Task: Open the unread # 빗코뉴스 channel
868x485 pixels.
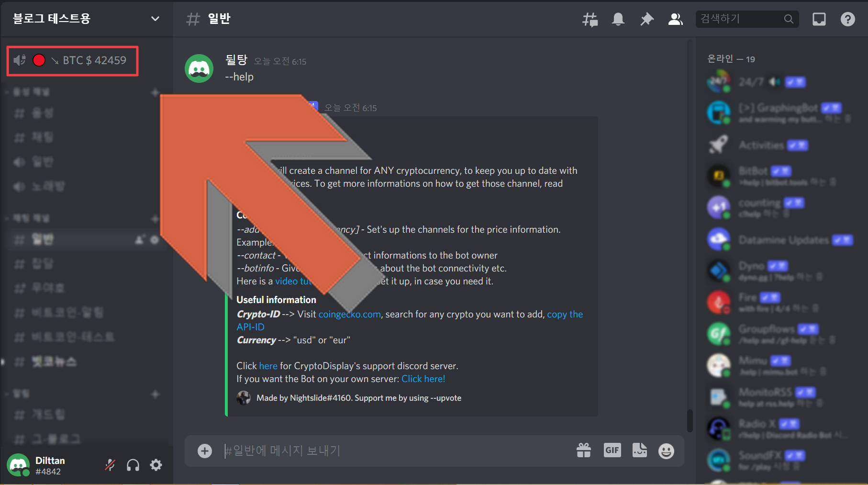Action: click(x=85, y=362)
